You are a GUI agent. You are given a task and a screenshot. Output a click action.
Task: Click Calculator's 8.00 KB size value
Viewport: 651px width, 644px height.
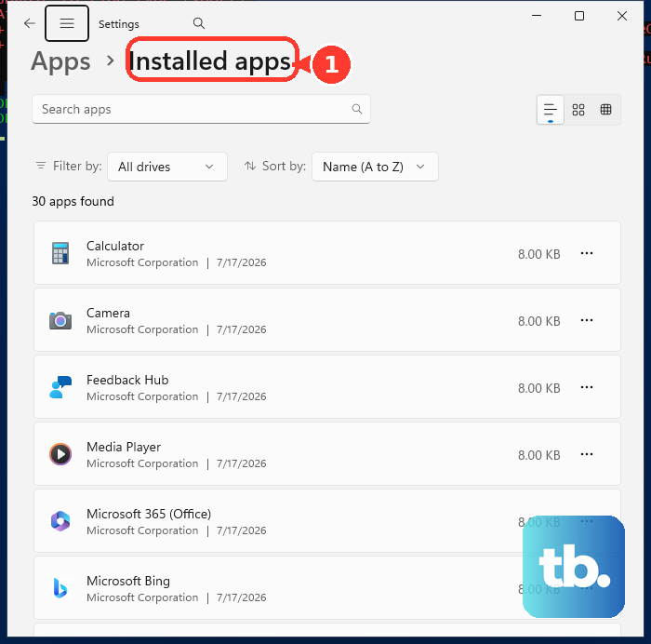538,254
